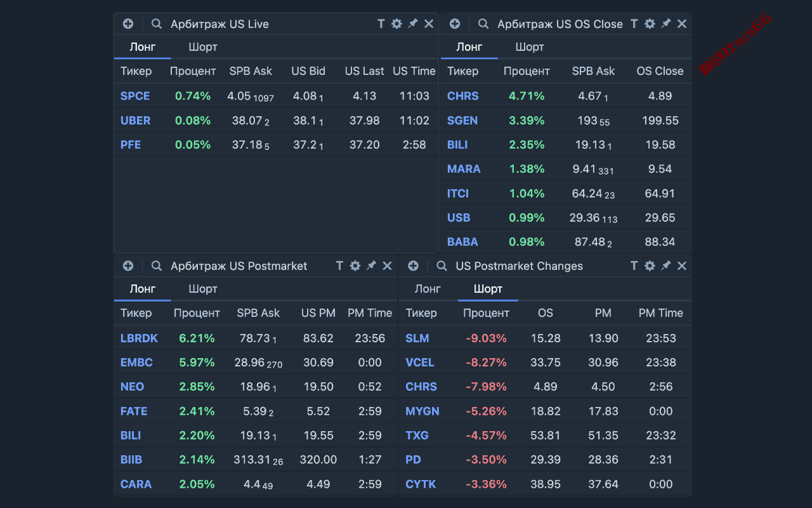Click the 6.21% value for LBRDK
This screenshot has width=812, height=508.
click(197, 338)
